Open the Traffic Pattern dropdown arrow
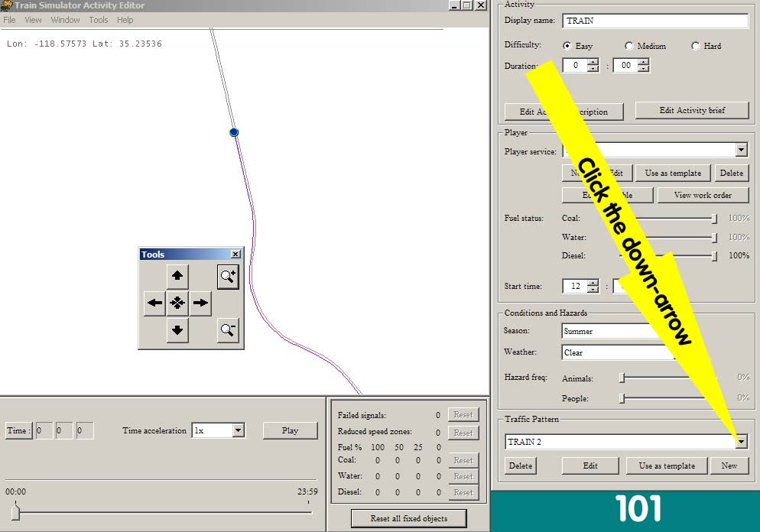This screenshot has width=760, height=532. (x=741, y=441)
